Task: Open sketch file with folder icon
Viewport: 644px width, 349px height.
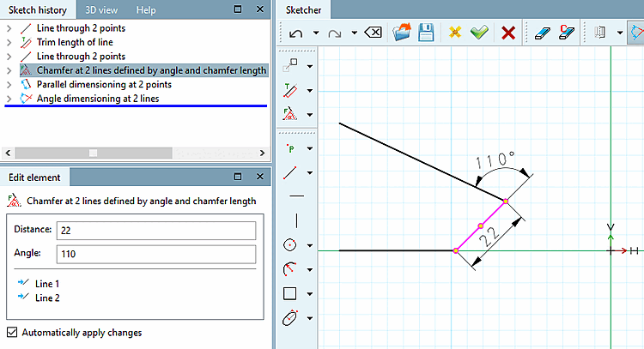Action: (x=401, y=32)
